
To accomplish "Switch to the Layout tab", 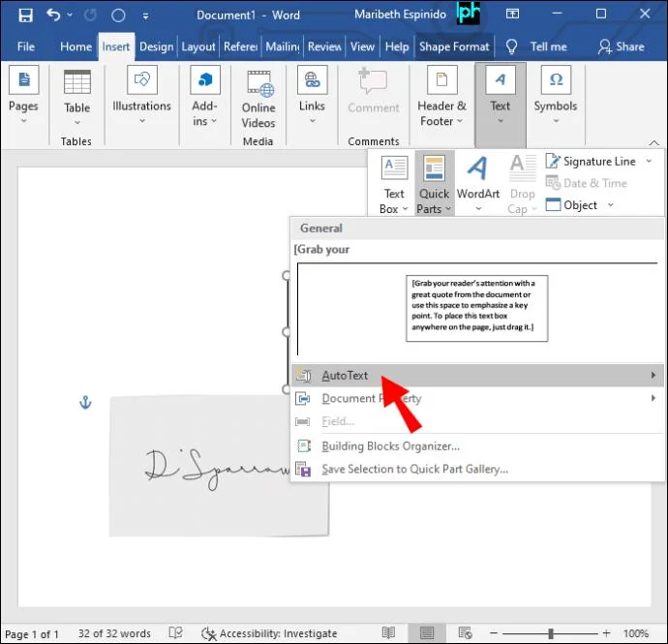I will (198, 46).
